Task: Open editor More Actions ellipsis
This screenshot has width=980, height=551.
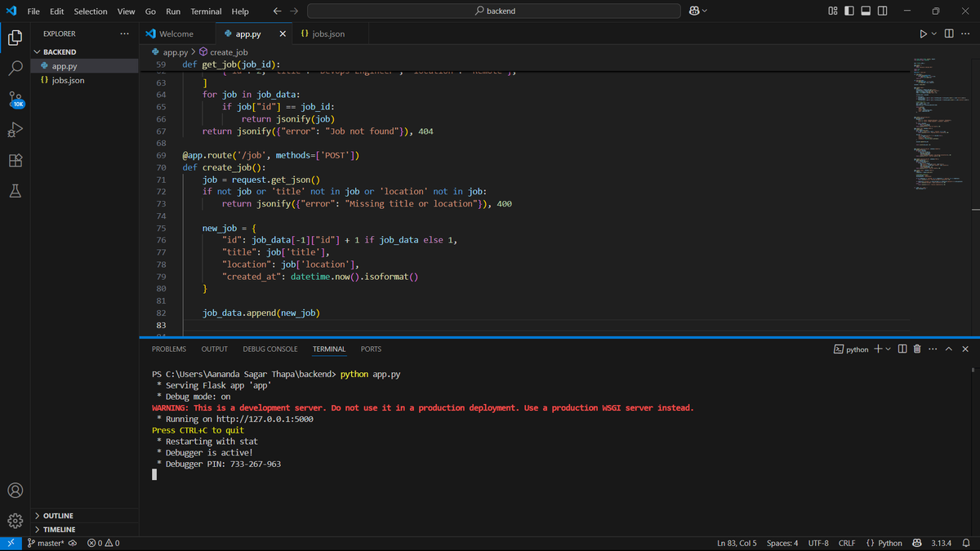Action: pos(965,33)
